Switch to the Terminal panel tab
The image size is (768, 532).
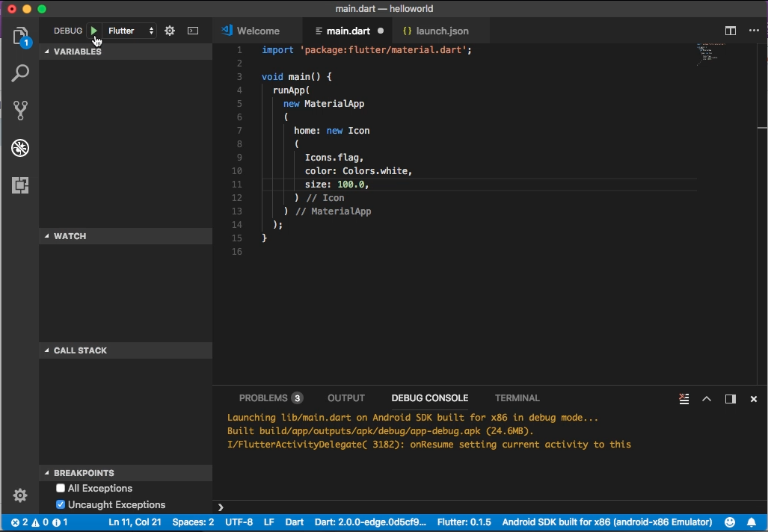click(517, 398)
